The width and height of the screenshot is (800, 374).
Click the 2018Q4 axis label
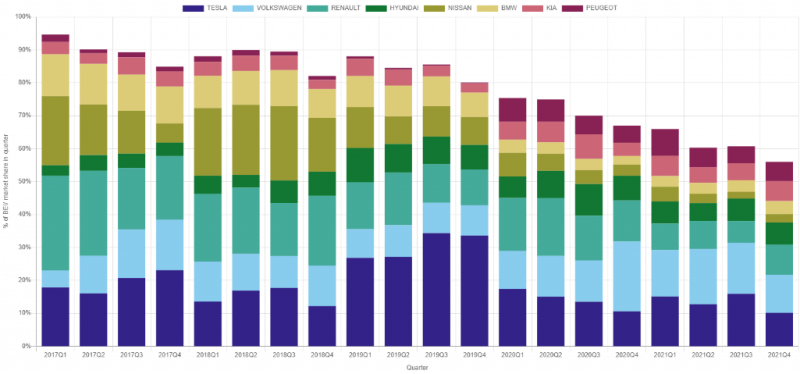pos(322,355)
